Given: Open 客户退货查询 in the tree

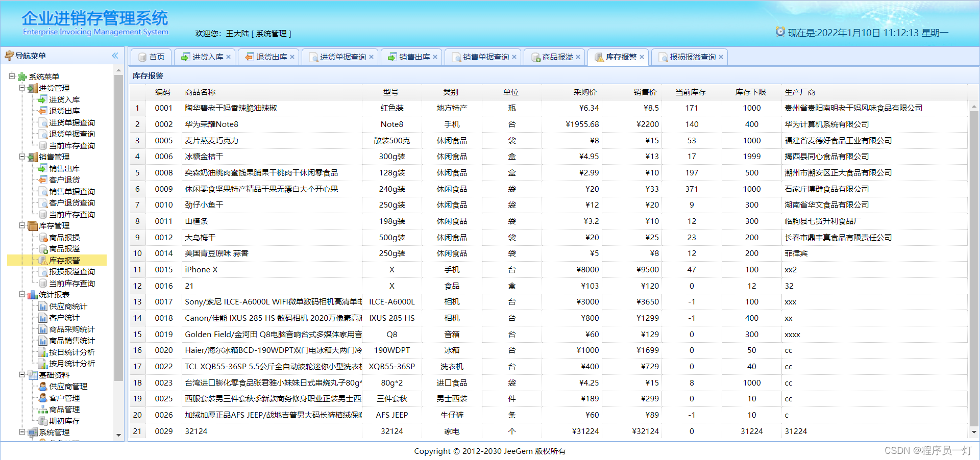Looking at the screenshot, I should pyautogui.click(x=72, y=202).
